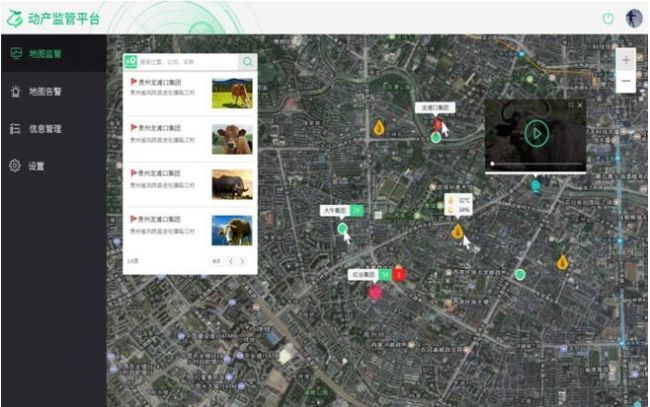Open 信息管理 in the sidebar
650x407 pixels.
point(52,128)
